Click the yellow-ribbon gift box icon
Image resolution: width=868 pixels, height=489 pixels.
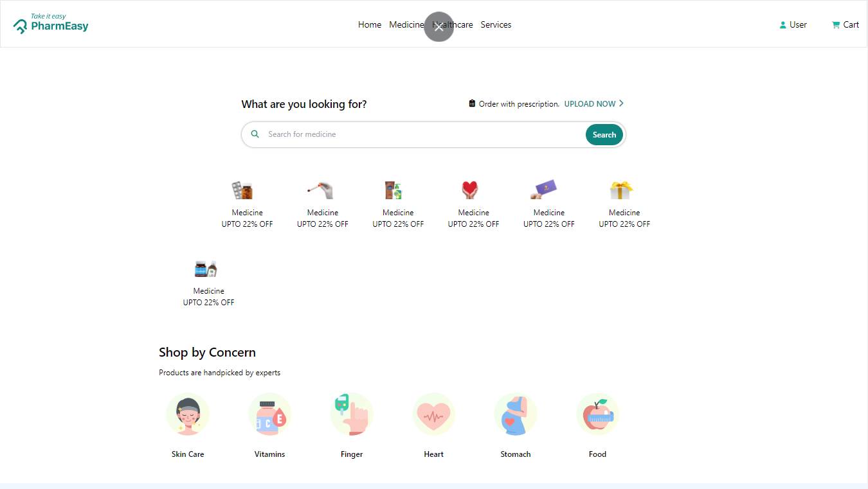click(621, 190)
